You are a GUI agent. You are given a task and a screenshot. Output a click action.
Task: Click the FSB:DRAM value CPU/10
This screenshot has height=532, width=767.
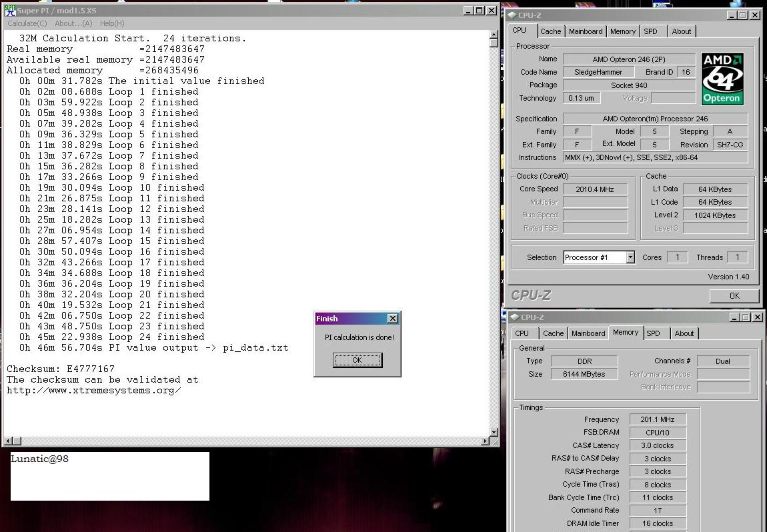[658, 433]
